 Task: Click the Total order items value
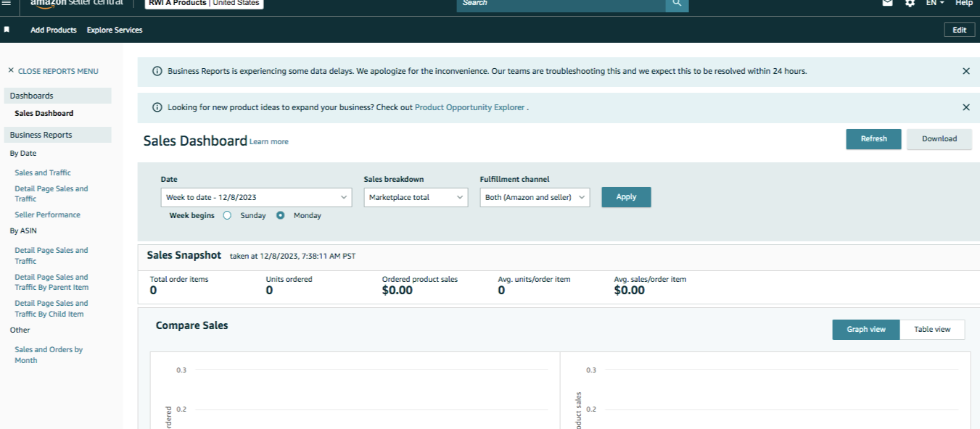pos(153,291)
